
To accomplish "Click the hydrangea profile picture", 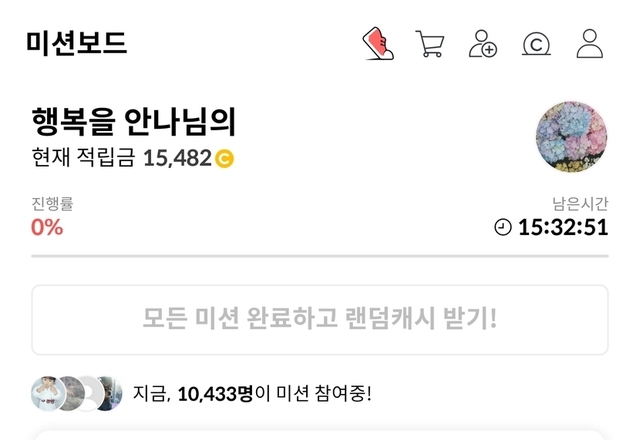I will [571, 137].
